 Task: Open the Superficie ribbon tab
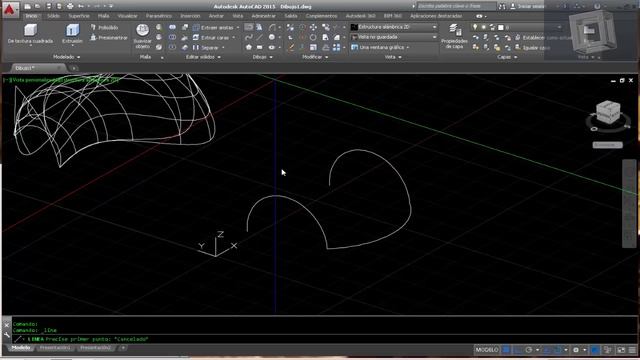point(79,16)
